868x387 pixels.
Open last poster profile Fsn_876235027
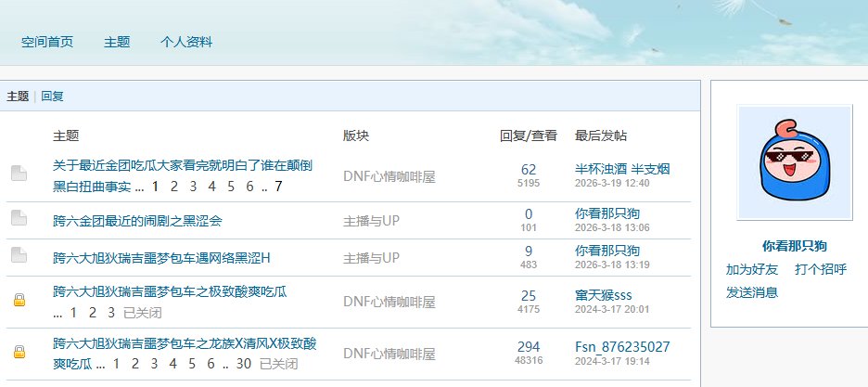pos(622,347)
